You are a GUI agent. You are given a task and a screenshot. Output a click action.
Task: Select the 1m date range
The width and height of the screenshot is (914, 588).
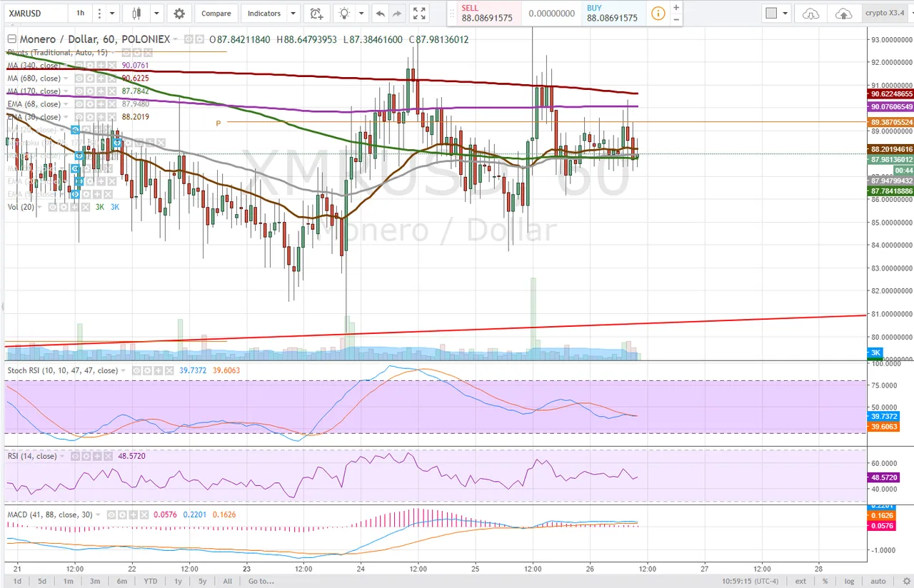69,581
